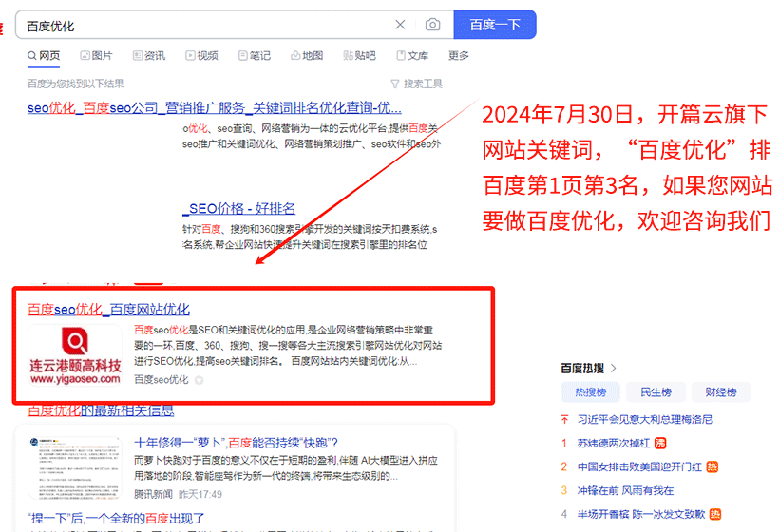Open the SEO价格 - 好排名 result link

pos(239,209)
